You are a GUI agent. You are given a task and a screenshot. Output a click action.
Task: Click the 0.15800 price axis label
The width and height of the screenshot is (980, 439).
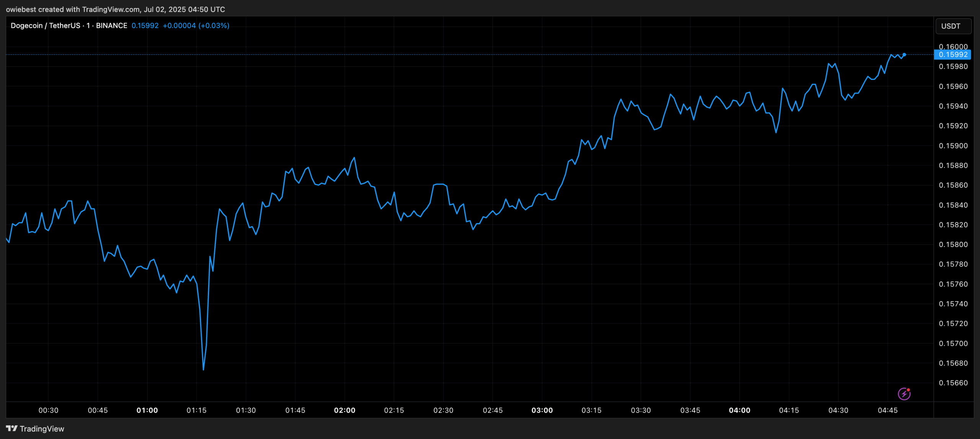(953, 245)
